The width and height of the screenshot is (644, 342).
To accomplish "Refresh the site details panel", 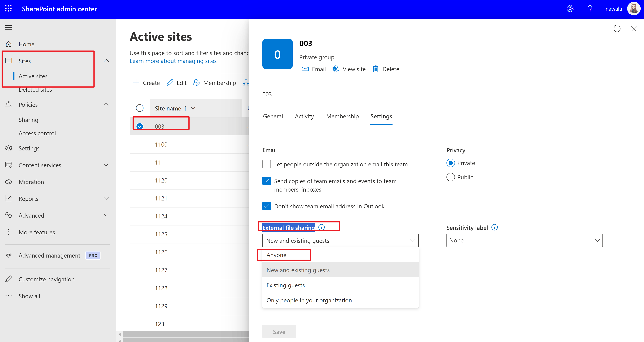I will click(617, 29).
